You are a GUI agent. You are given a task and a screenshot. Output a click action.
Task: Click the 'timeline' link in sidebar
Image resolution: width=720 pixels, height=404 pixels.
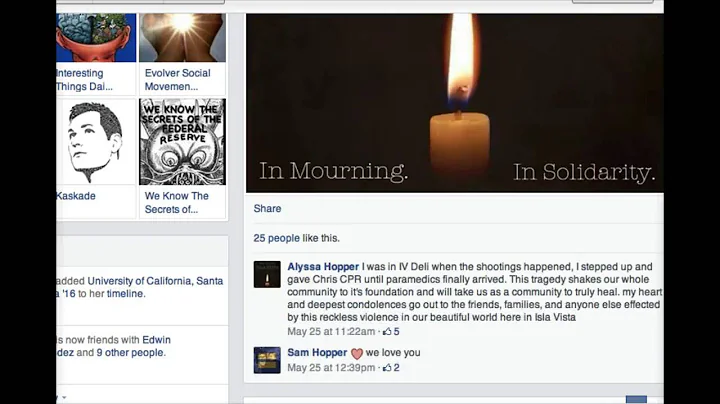click(125, 294)
